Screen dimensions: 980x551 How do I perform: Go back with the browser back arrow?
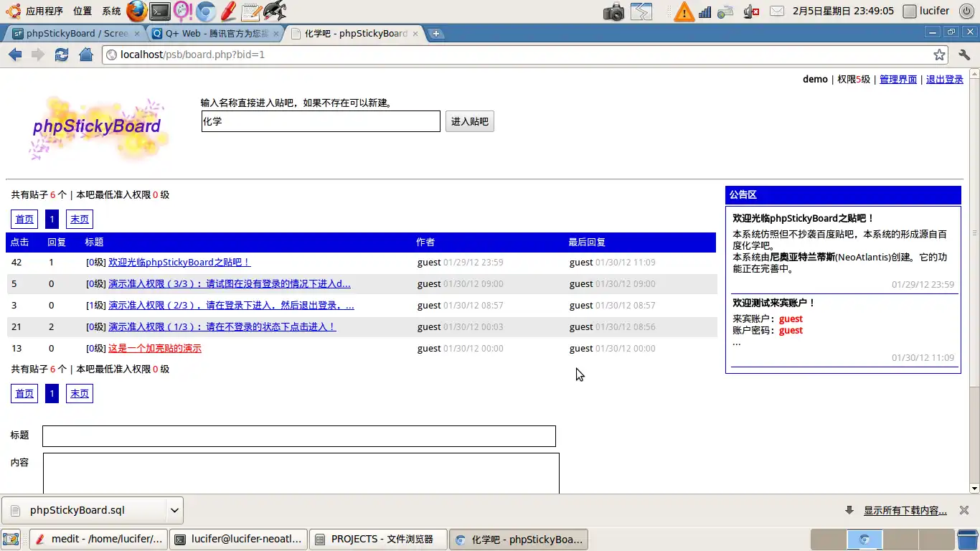tap(15, 55)
